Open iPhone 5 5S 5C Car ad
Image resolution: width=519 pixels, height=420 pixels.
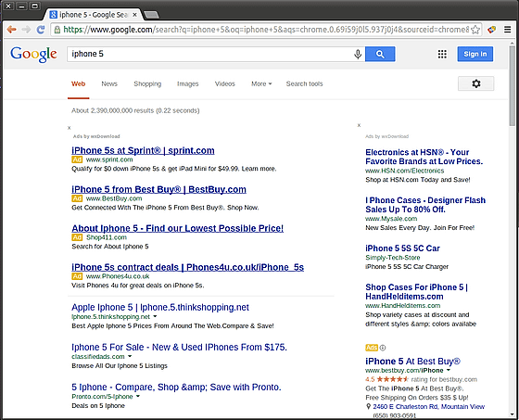click(402, 248)
